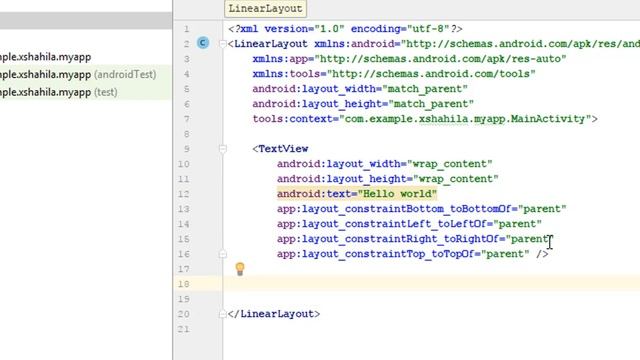
Task: Click the <TextView opening tag
Action: 280,149
